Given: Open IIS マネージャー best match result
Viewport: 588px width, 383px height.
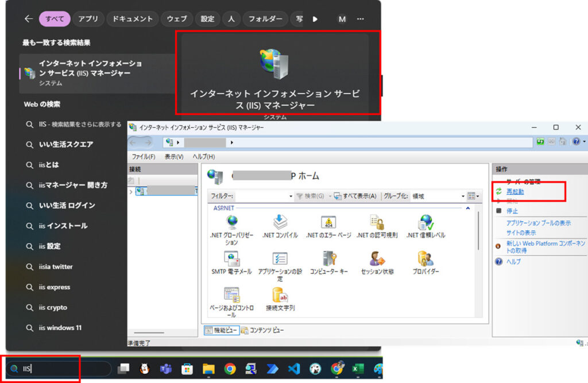Looking at the screenshot, I should (x=96, y=73).
